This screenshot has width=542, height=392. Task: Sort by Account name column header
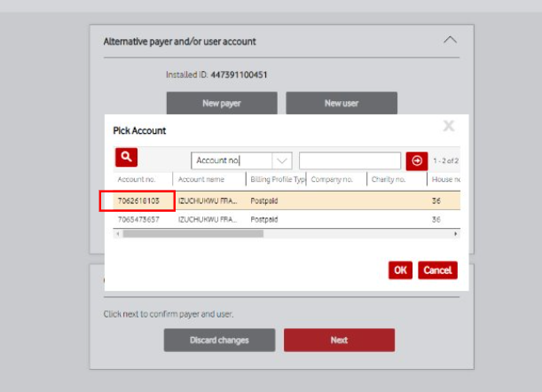[209, 179]
